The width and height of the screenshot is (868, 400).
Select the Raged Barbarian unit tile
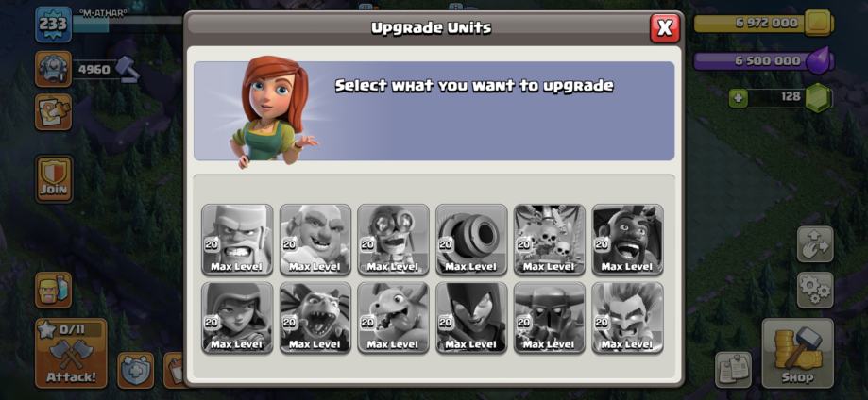coord(237,240)
